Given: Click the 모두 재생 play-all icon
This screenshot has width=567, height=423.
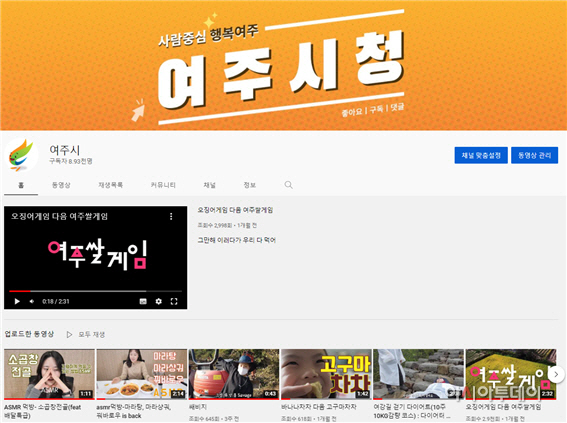Looking at the screenshot, I should coord(69,334).
